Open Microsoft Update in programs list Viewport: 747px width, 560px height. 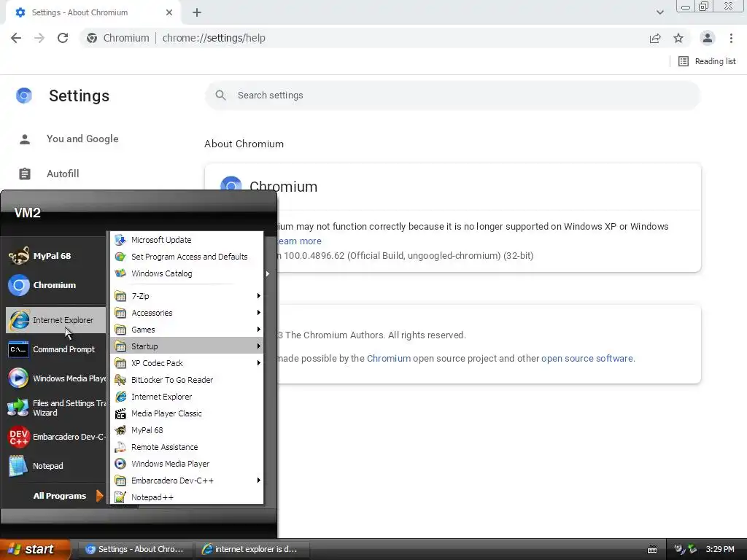(187, 240)
